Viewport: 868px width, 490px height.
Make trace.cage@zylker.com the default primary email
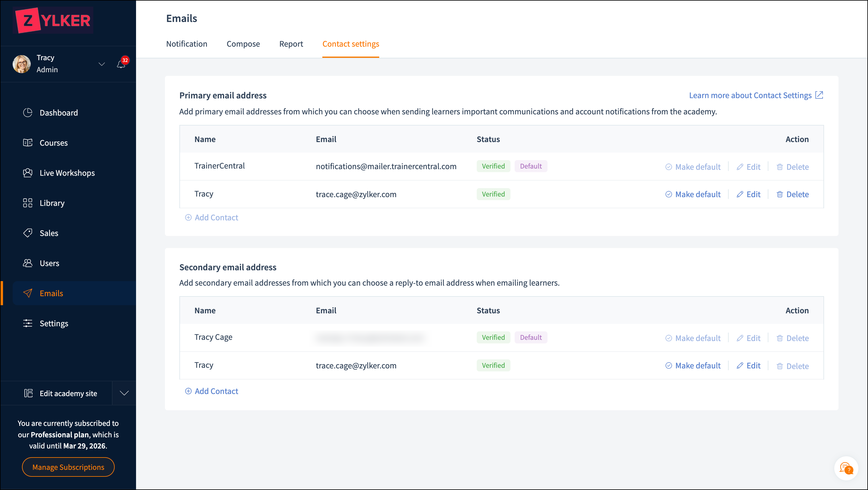point(693,194)
